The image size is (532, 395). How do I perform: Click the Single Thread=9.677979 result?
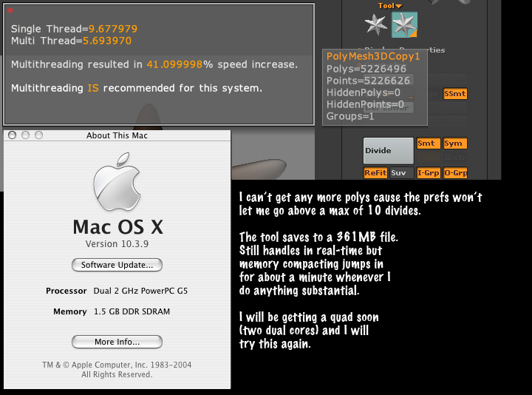point(74,29)
